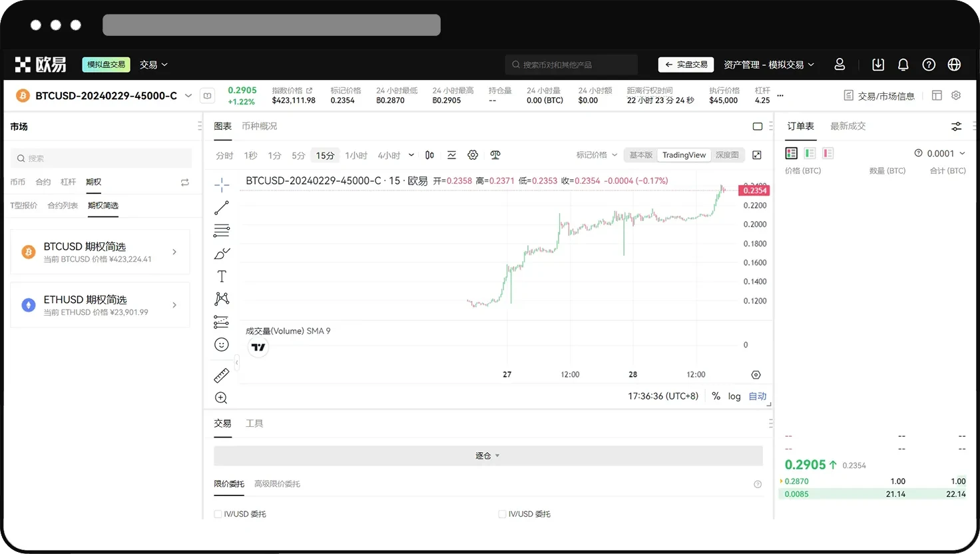Viewport: 980px width, 554px height.
Task: Select the zoom in tool
Action: click(x=222, y=398)
